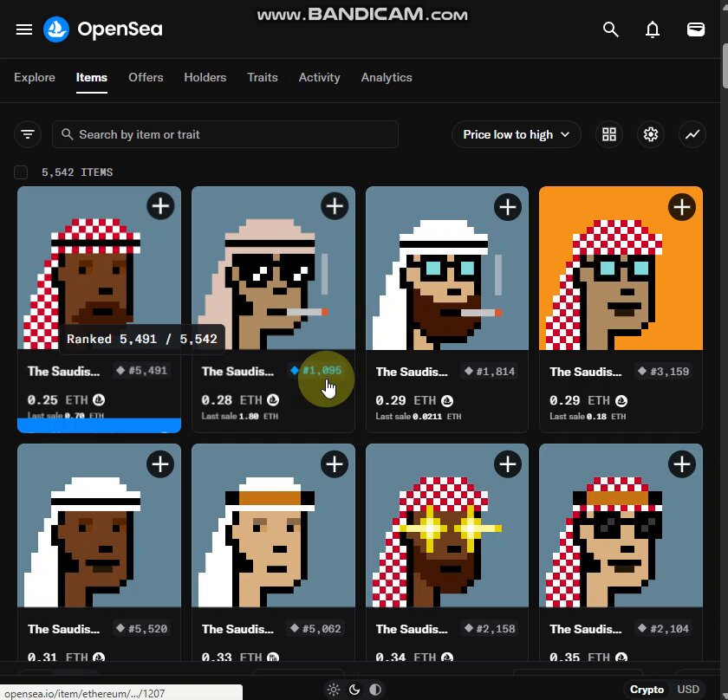
Task: Open the filters panel icon
Action: pyautogui.click(x=28, y=134)
